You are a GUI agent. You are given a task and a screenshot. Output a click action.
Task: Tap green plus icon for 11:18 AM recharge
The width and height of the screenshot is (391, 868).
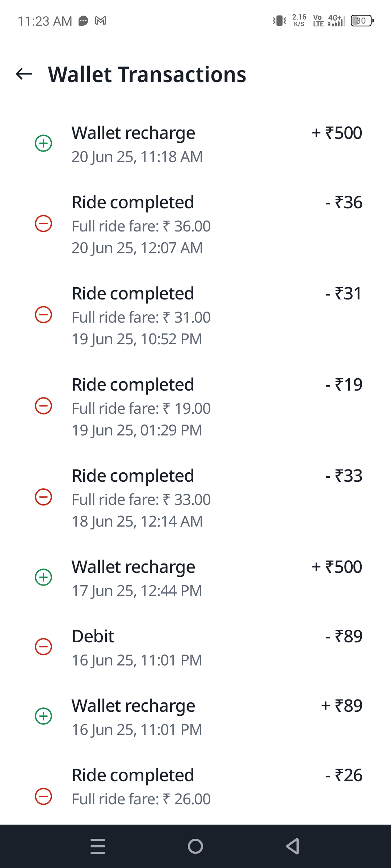[43, 143]
